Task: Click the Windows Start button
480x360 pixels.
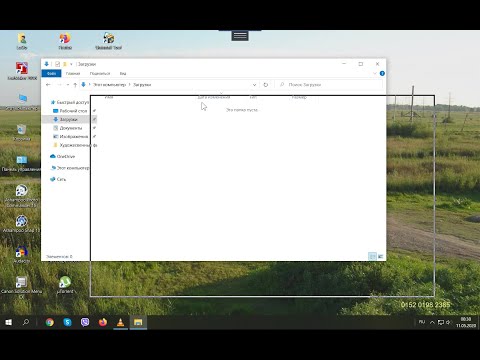Action: pos(9,322)
